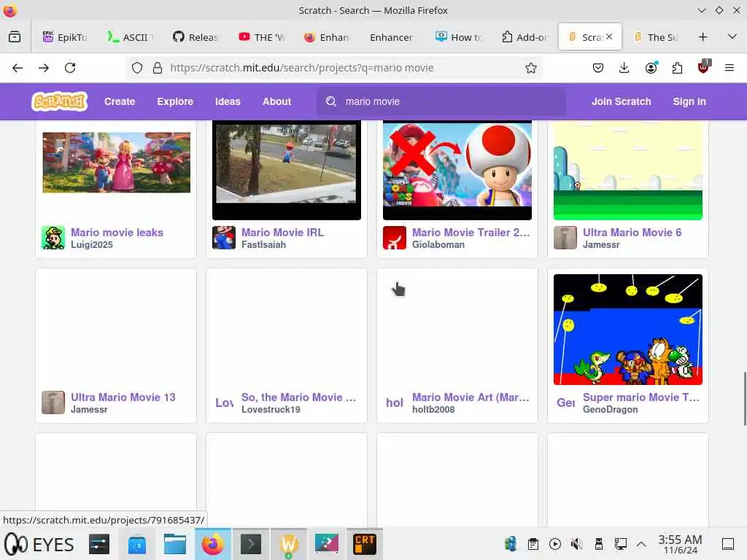This screenshot has height=560, width=747.
Task: Reload the current Scratch page
Action: 70,68
